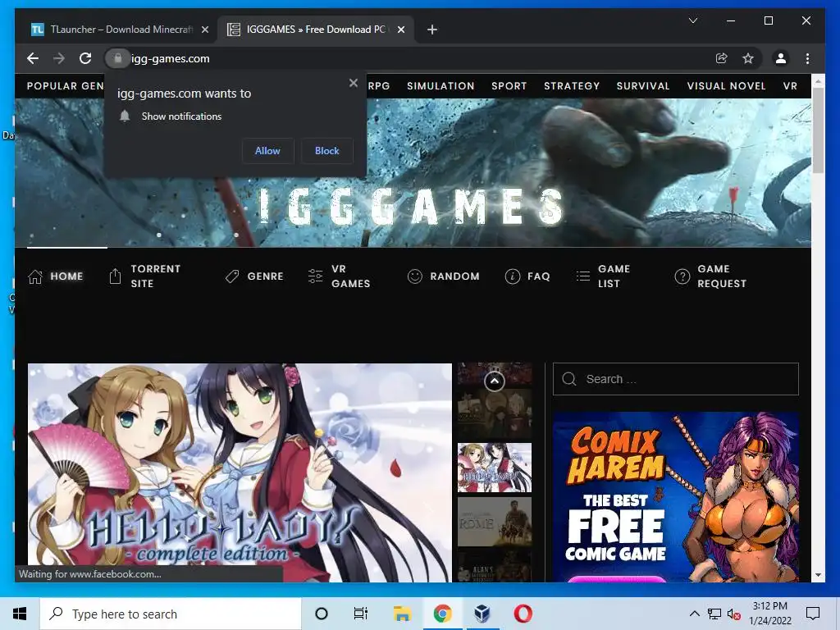Open Chrome profile avatar
The image size is (840, 630).
coord(781,58)
